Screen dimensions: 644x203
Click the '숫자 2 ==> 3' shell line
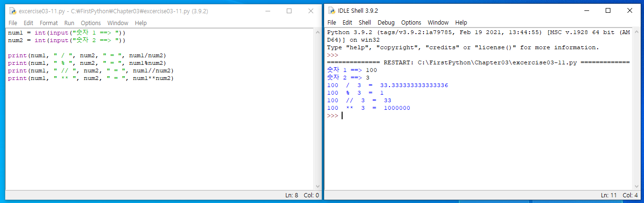point(348,78)
